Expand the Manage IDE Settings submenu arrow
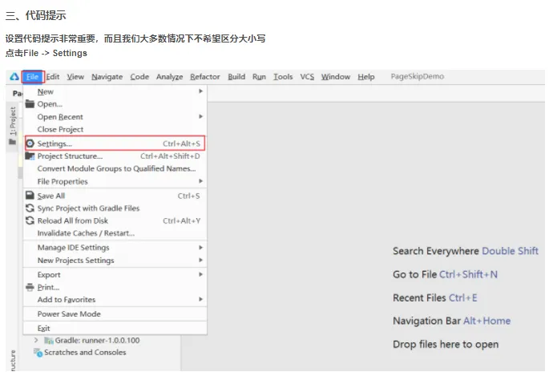Viewport: 553px width, 392px height. tap(200, 248)
